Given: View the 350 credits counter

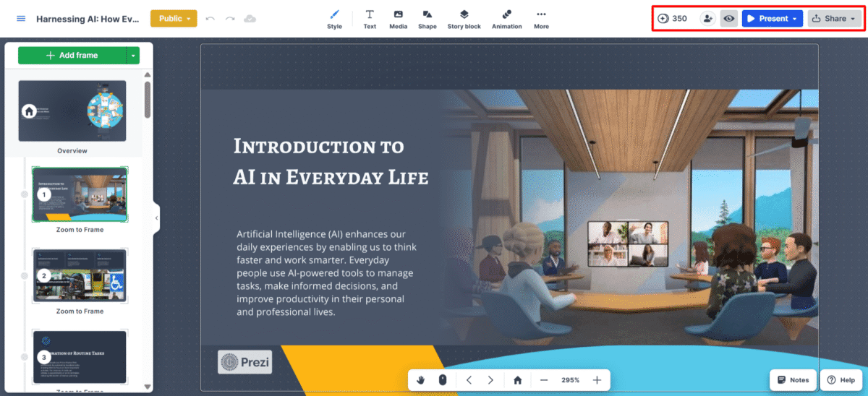Looking at the screenshot, I should [x=672, y=19].
